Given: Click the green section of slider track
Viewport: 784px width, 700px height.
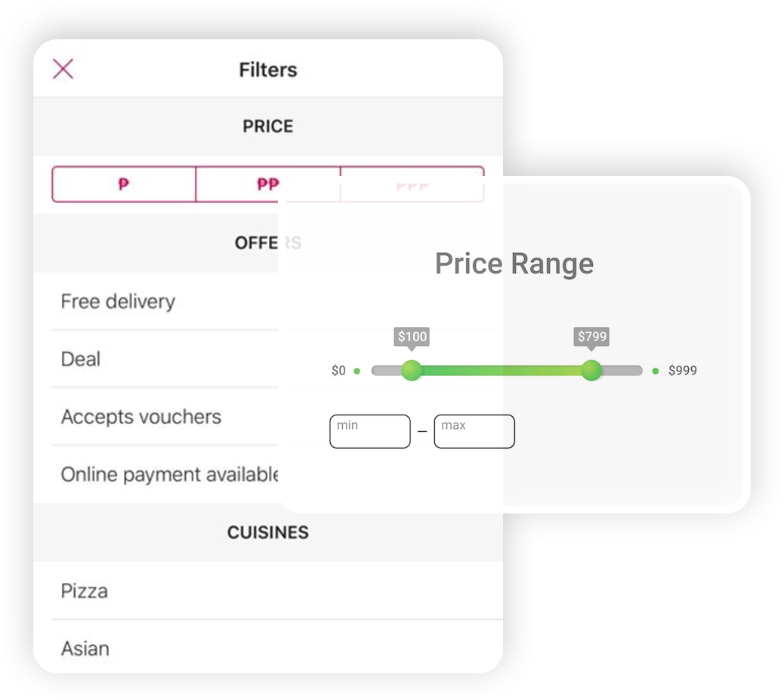Looking at the screenshot, I should pyautogui.click(x=502, y=371).
